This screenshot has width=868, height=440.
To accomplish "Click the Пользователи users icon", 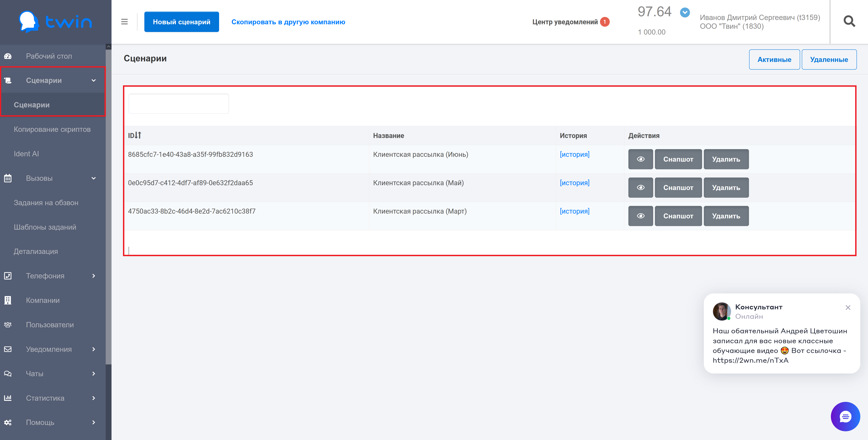I will (x=8, y=325).
